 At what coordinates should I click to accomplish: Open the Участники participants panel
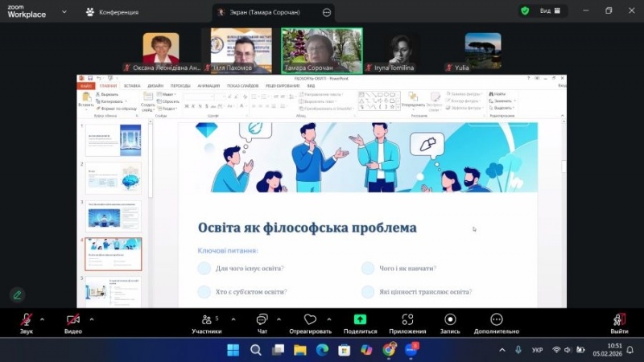[x=206, y=320]
